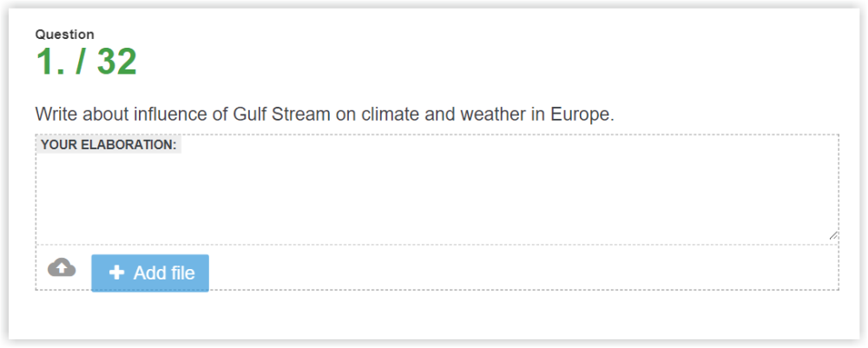Image resolution: width=868 pixels, height=348 pixels.
Task: Click the YOUR ELABORATION label
Action: click(x=108, y=145)
